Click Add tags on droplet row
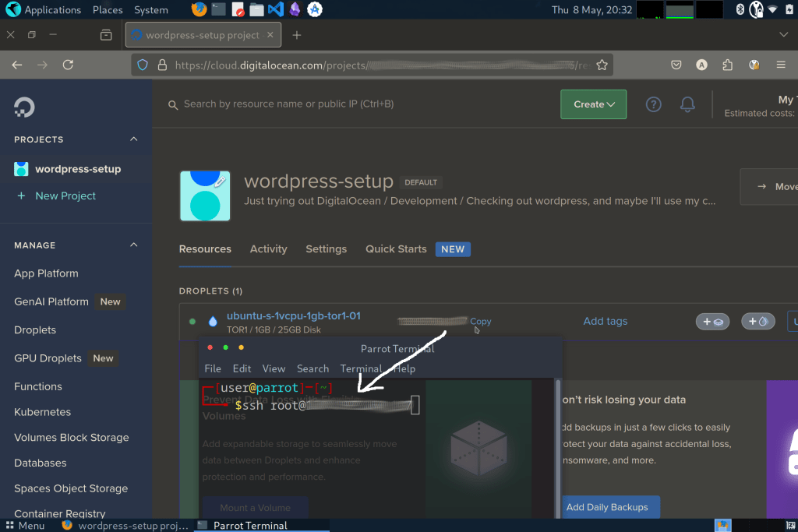The width and height of the screenshot is (798, 532). tap(605, 321)
